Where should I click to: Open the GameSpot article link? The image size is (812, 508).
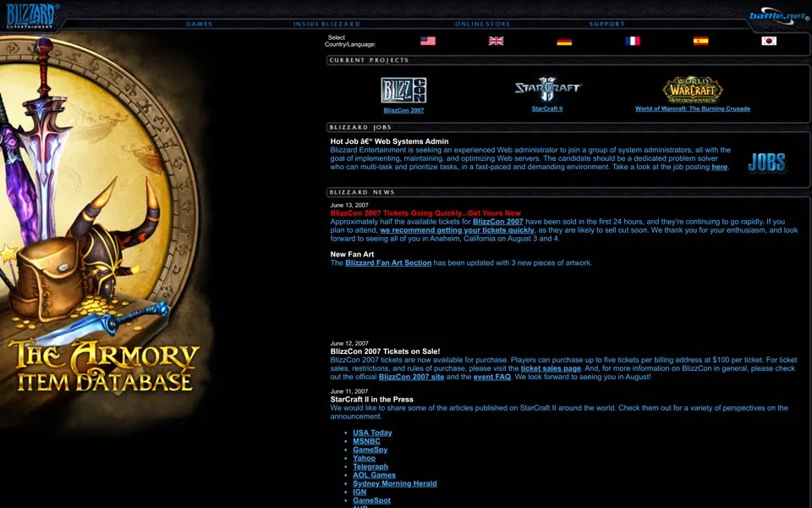tap(372, 500)
